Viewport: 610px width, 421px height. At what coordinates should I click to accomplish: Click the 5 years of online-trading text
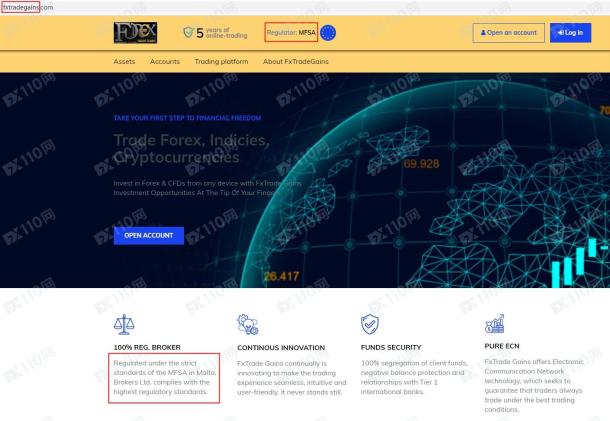pos(222,33)
